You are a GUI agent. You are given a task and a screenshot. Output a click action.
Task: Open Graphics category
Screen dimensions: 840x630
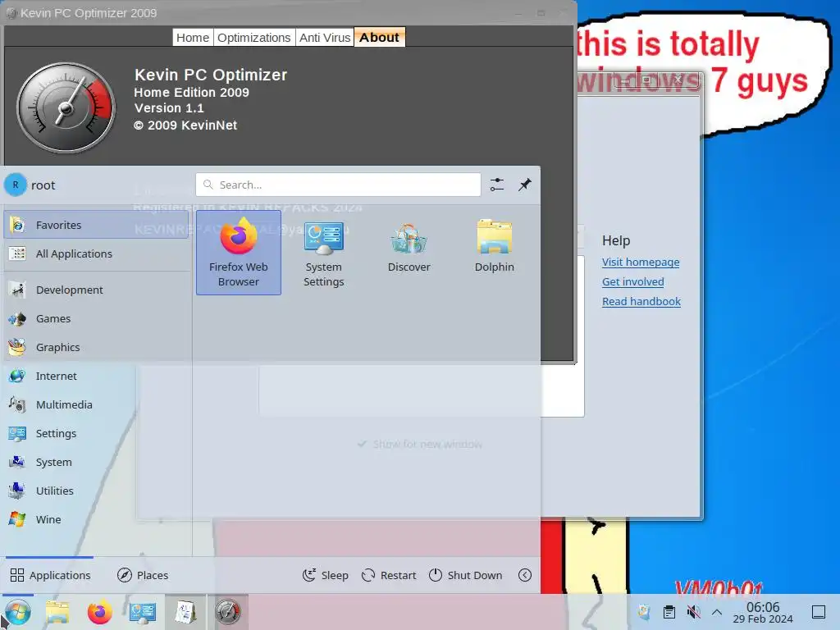(x=97, y=347)
